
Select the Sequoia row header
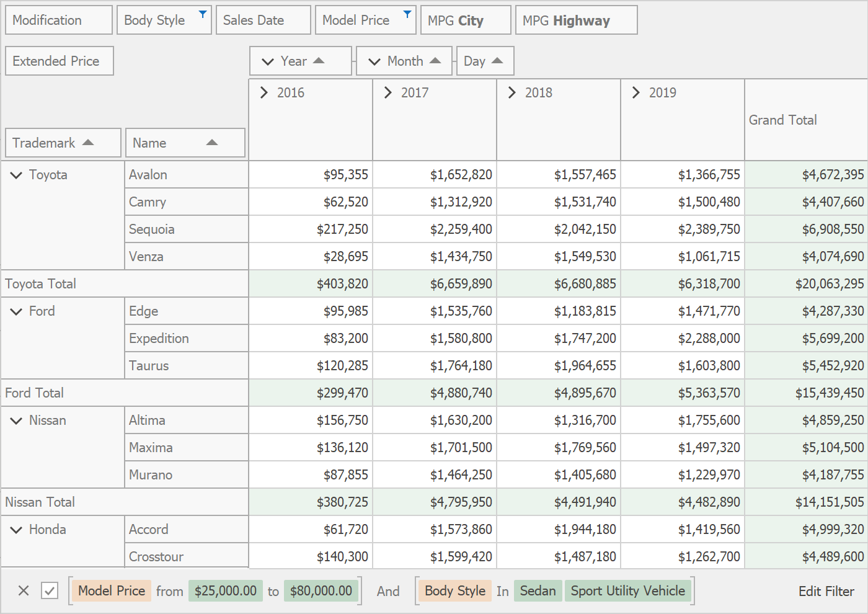pyautogui.click(x=187, y=229)
